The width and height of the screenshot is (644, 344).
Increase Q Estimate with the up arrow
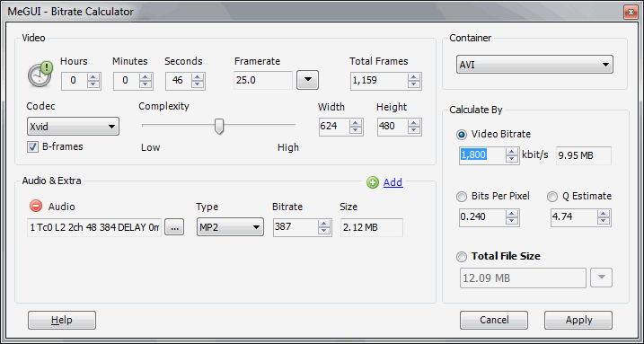pos(604,214)
